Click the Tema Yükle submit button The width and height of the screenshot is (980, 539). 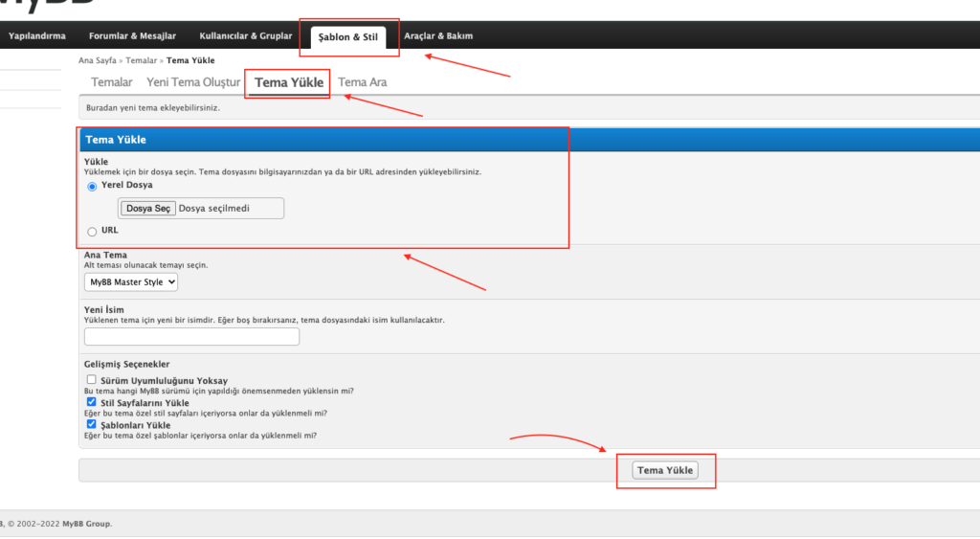coord(665,470)
